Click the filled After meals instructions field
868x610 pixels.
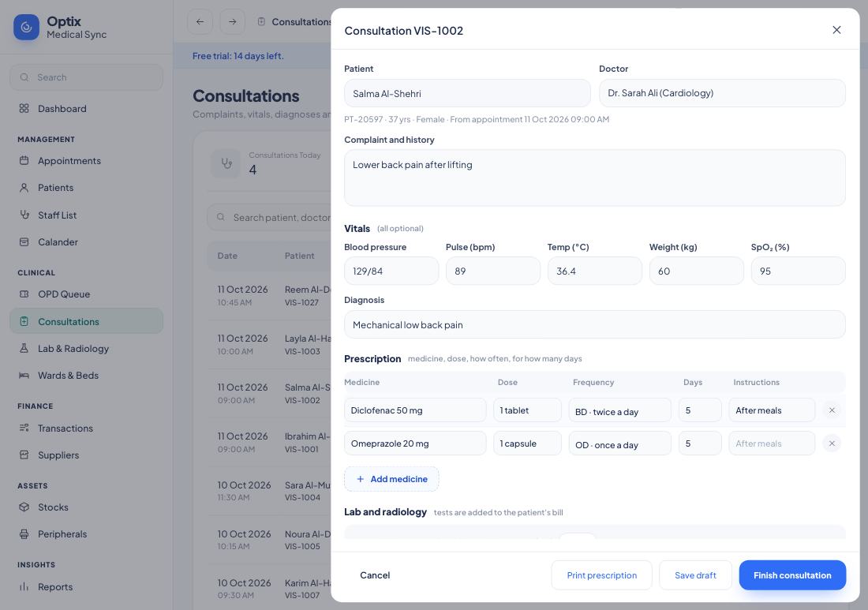(772, 410)
